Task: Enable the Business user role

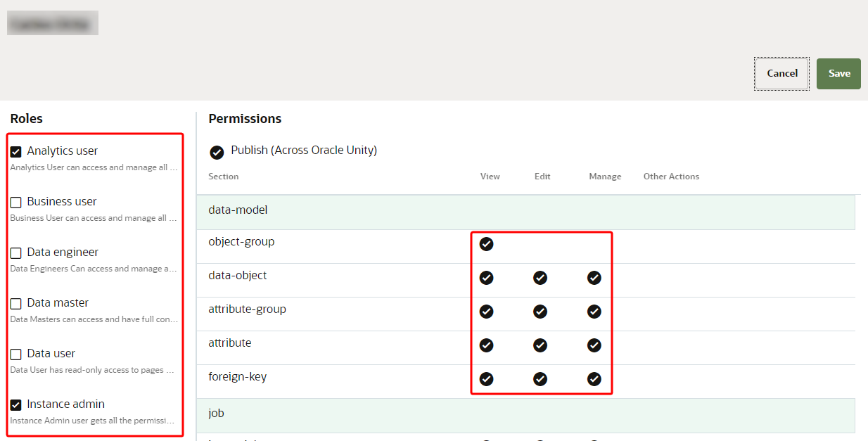Action: coord(15,202)
